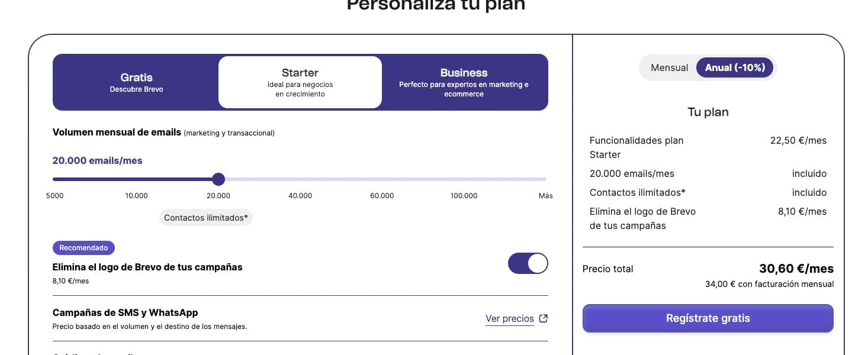Viewport: 868px width, 355px height.
Task: Select Anual (-10%) billing option
Action: [735, 67]
